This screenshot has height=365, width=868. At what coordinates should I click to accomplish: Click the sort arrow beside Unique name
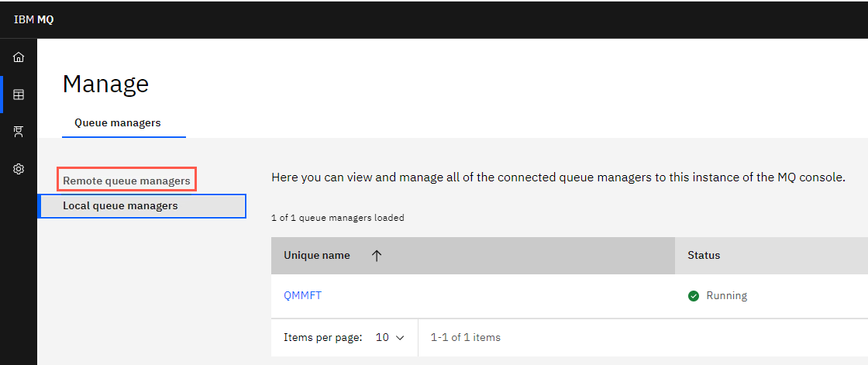[x=377, y=255]
